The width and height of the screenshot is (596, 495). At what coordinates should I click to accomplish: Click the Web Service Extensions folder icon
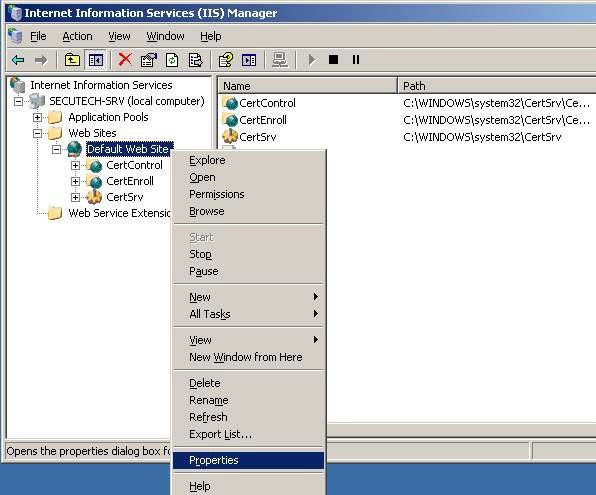[x=55, y=213]
